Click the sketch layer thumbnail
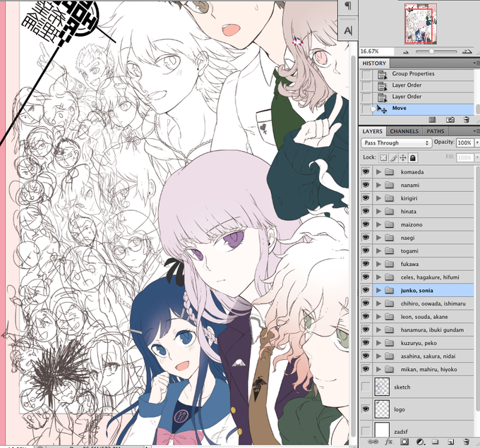The image size is (480, 448). pyautogui.click(x=382, y=387)
